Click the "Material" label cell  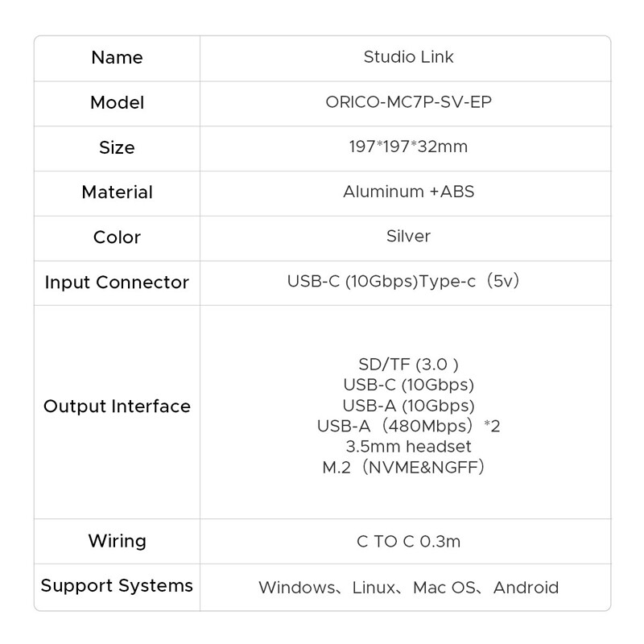tap(117, 192)
